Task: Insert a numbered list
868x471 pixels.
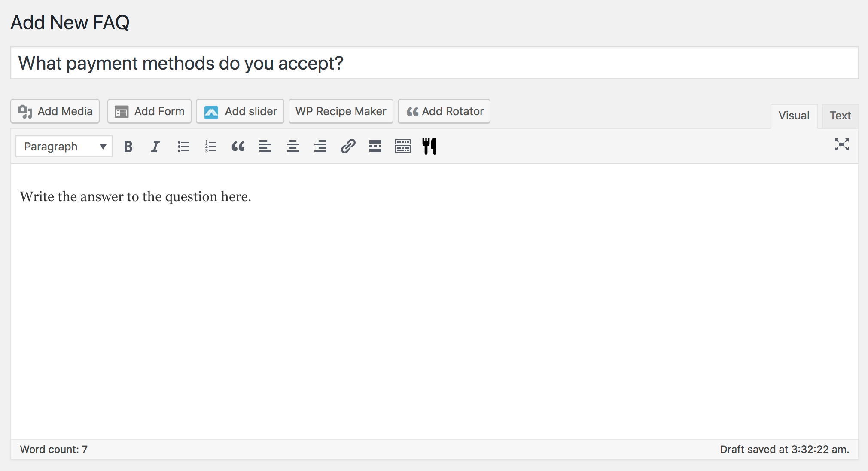Action: [x=210, y=147]
